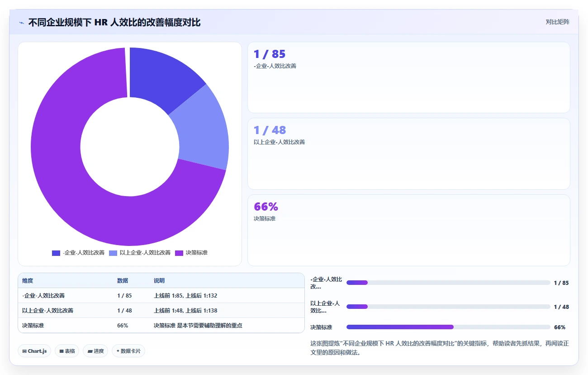This screenshot has width=588, height=375.
Task: Toggle the 决策标准 legend item
Action: (191, 253)
